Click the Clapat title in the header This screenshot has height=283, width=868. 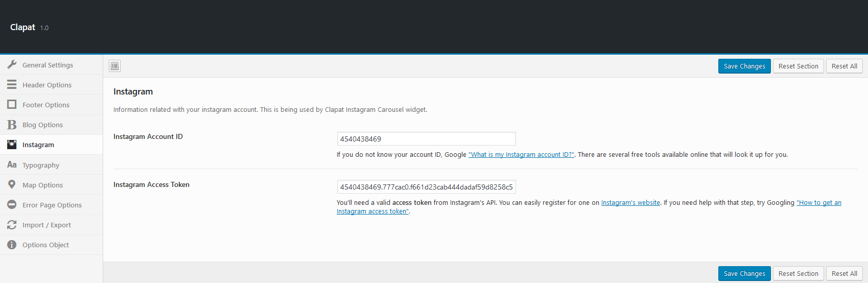[x=22, y=27]
